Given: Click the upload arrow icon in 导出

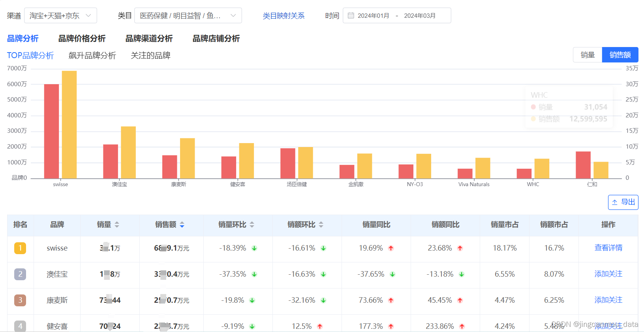Looking at the screenshot, I should point(615,202).
